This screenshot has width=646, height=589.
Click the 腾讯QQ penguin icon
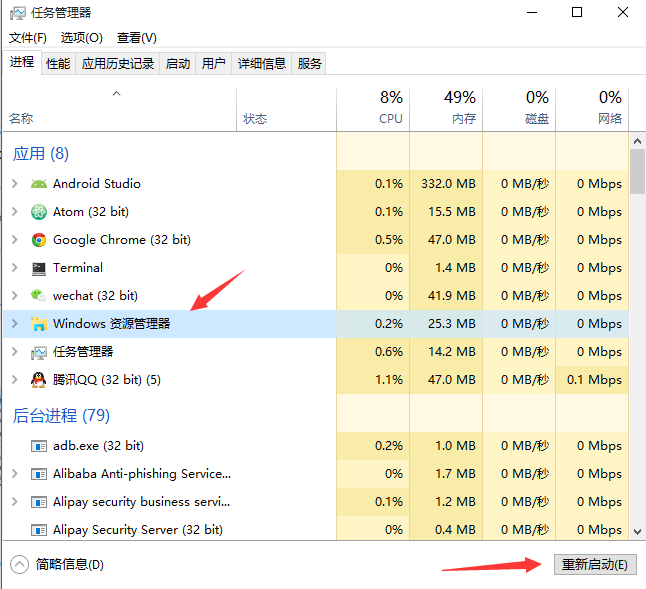[x=39, y=380]
